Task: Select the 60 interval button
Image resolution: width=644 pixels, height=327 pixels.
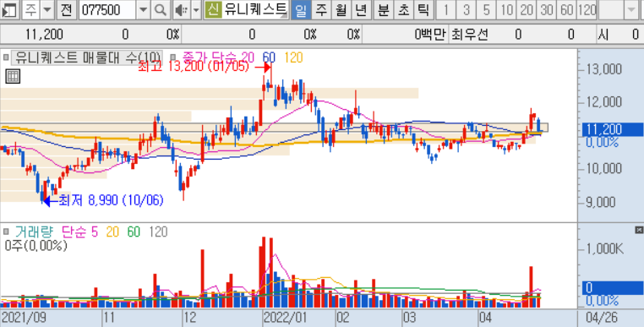Action: coord(566,10)
